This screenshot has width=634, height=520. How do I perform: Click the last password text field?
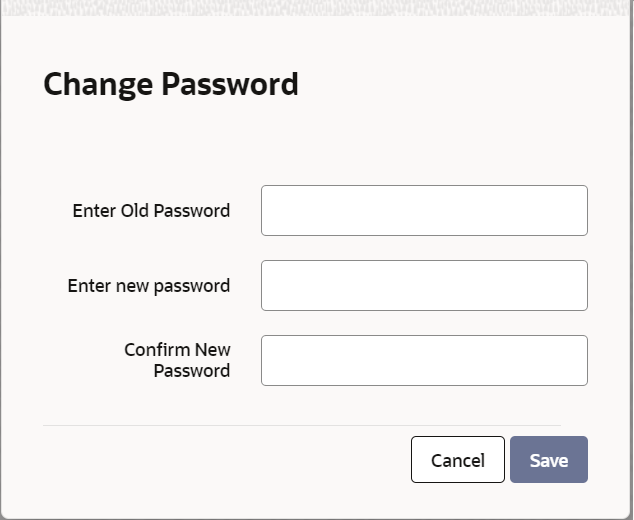[x=424, y=360]
